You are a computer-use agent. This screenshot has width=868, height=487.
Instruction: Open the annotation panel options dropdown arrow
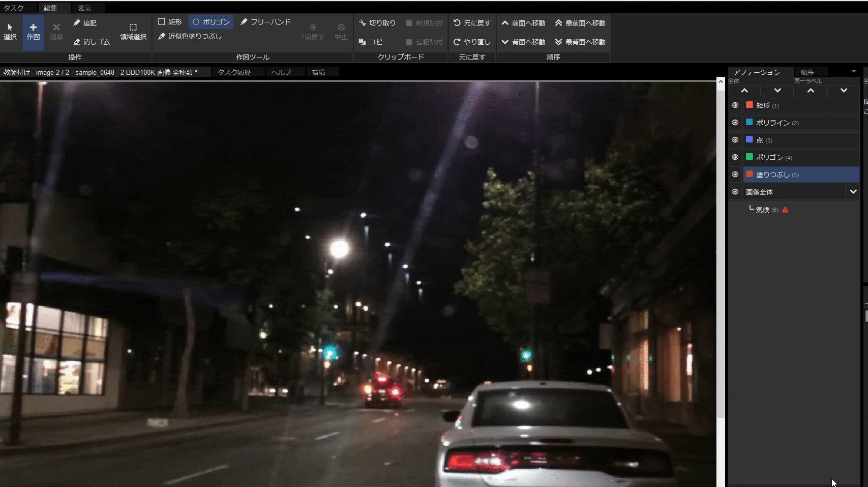(x=854, y=71)
